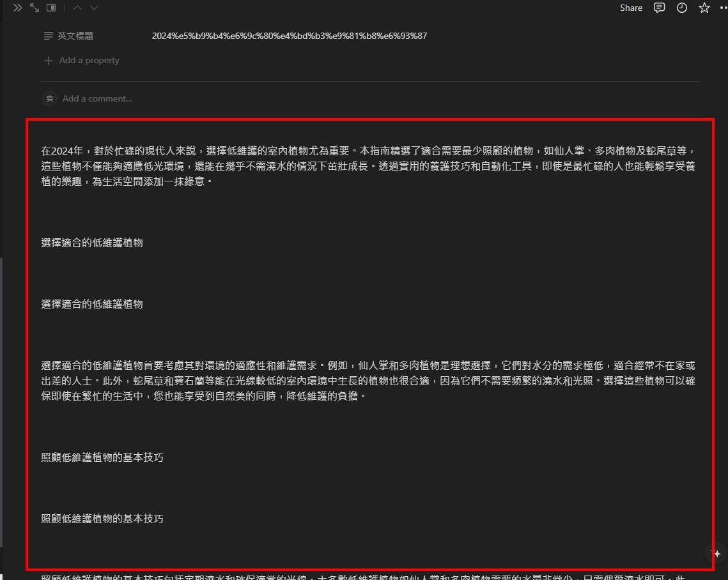Switch to side peek view icon
The width and height of the screenshot is (728, 580).
(51, 8)
